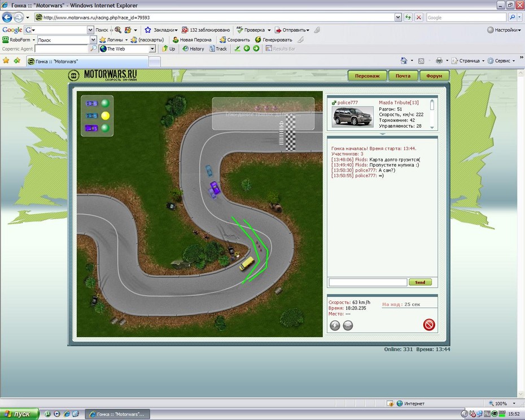Screen dimensions: 525x420
Task: Click RoboForm Генерировать button
Action: [x=274, y=40]
